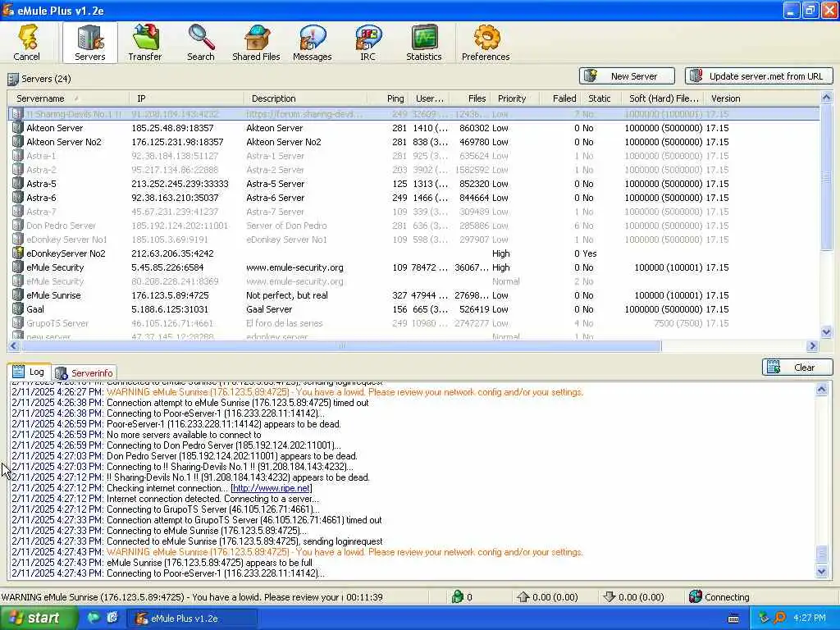Click the server icon of Gaal row
The image size is (840, 630).
pyautogui.click(x=18, y=309)
